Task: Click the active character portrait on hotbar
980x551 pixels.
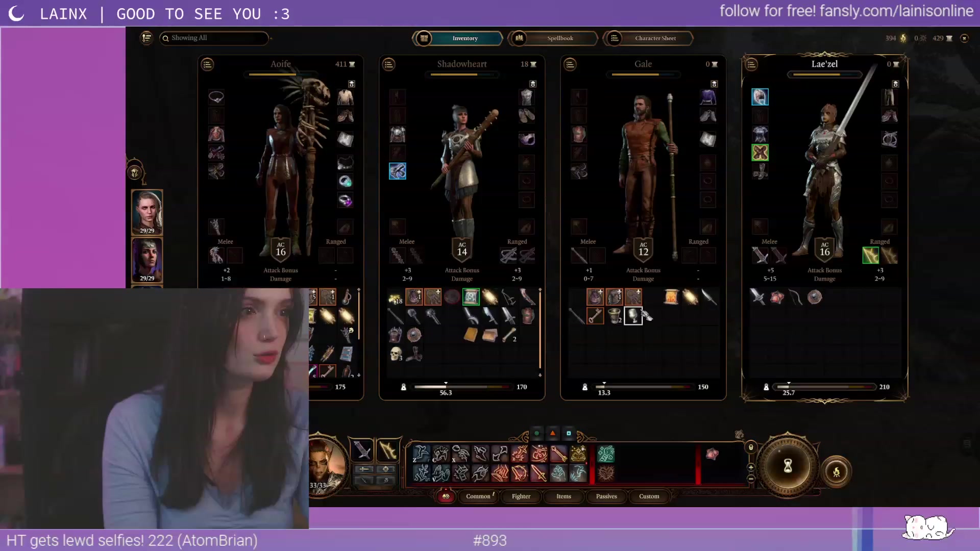Action: 327,465
